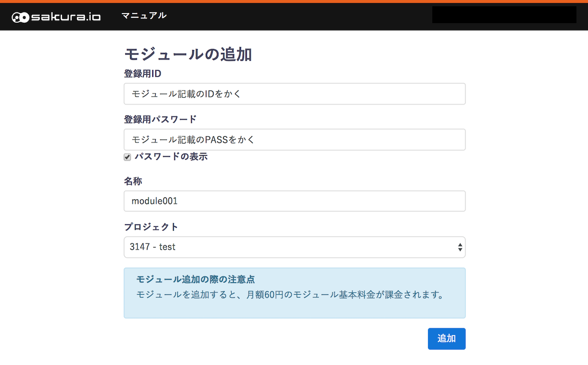Select マニュアル in the top navigation bar

144,15
